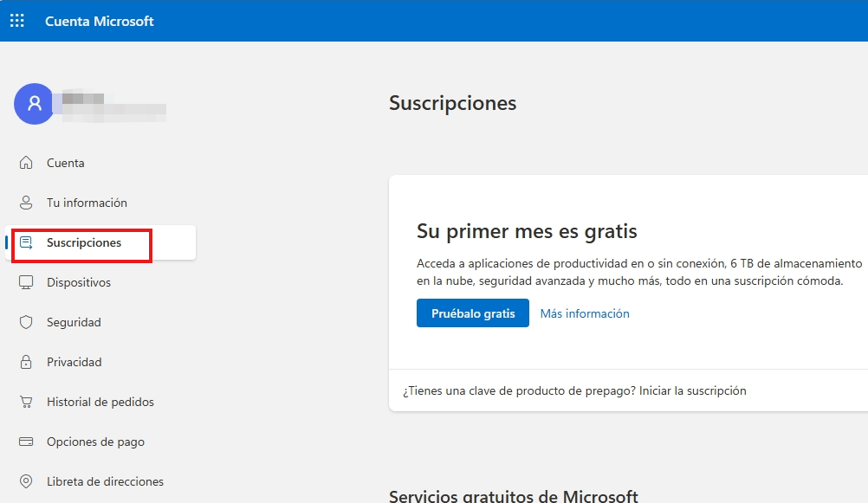
Task: Click the location pin icon beside Libreta
Action: pyautogui.click(x=26, y=481)
